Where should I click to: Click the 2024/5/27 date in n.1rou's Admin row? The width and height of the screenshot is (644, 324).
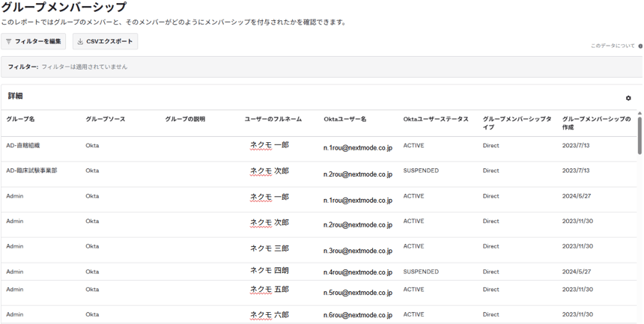pos(577,196)
